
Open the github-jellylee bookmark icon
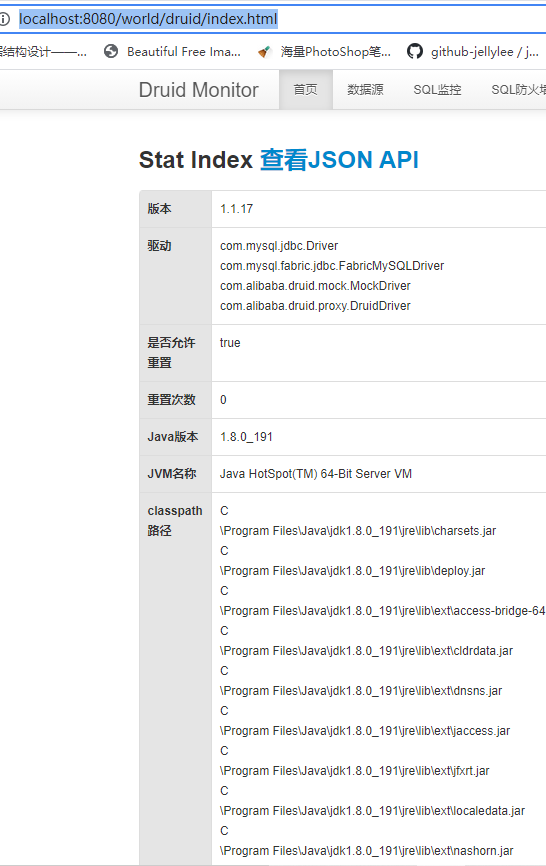pyautogui.click(x=415, y=51)
